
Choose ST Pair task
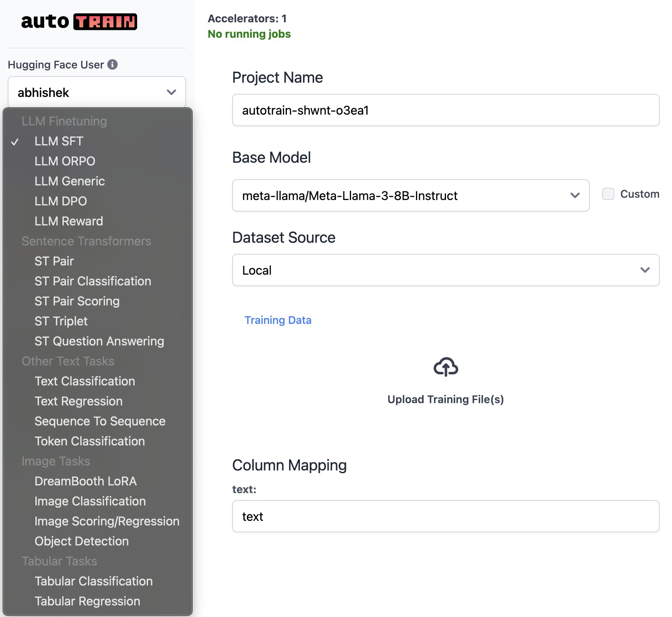(x=98, y=261)
